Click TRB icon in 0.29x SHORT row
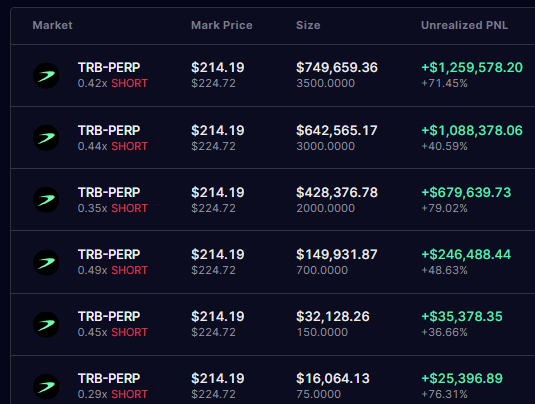The height and width of the screenshot is (404, 535). coord(46,387)
